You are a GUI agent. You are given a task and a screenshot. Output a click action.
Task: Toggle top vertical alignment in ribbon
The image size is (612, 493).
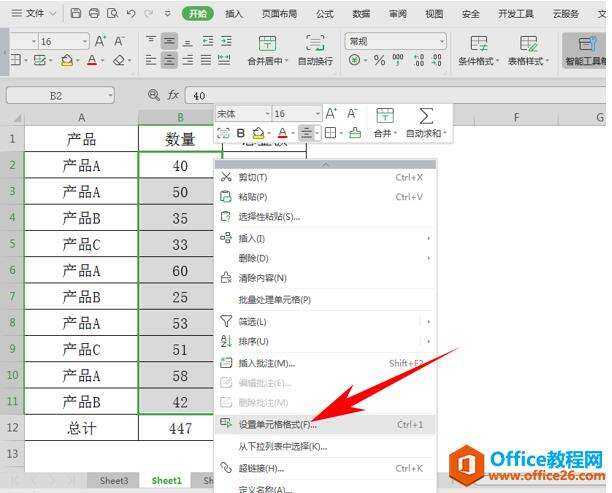click(x=151, y=41)
